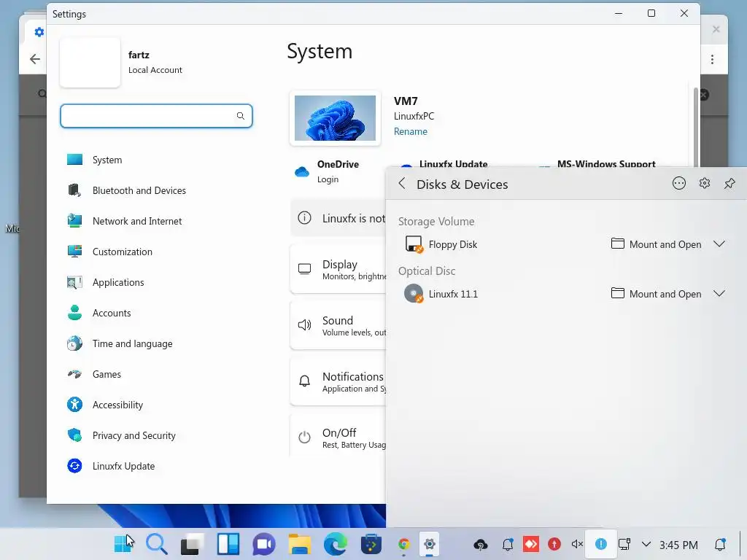Screen dimensions: 747x560
Task: Launch the chat video app icon
Action: [x=264, y=544]
